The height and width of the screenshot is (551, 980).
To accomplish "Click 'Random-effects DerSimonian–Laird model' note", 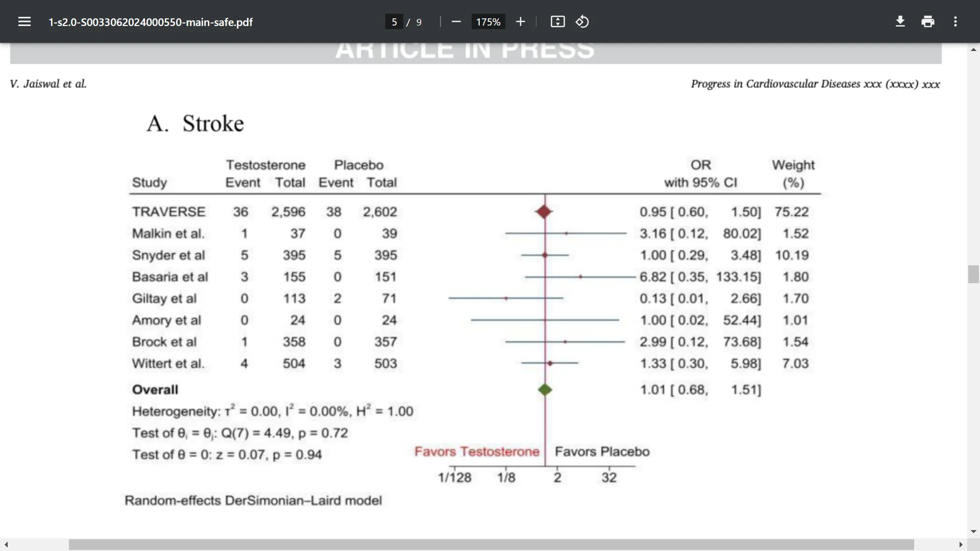I will [253, 500].
